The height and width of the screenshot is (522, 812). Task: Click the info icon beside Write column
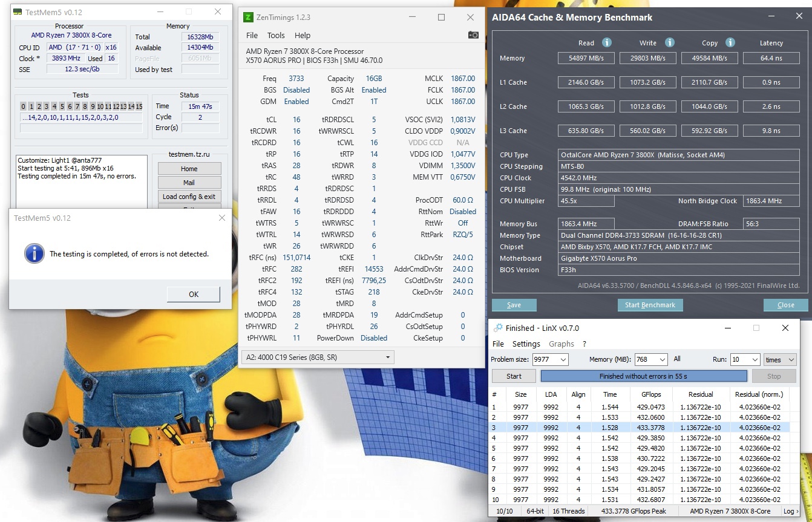click(670, 42)
